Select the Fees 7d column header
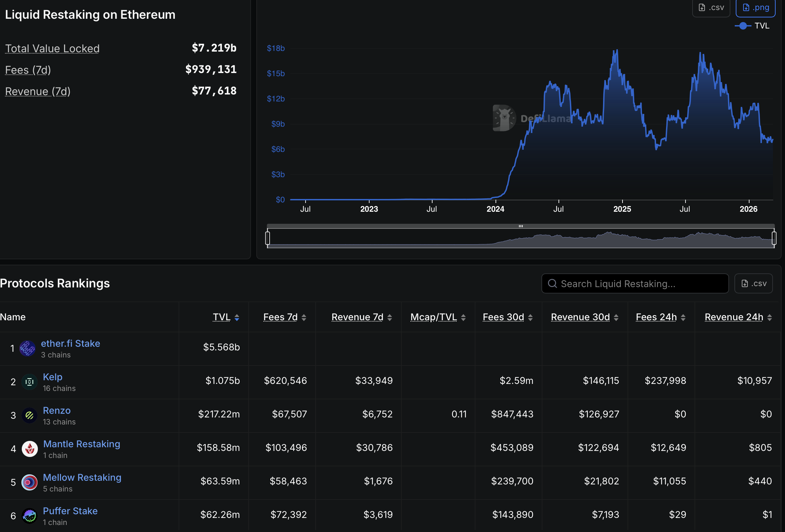 280,317
